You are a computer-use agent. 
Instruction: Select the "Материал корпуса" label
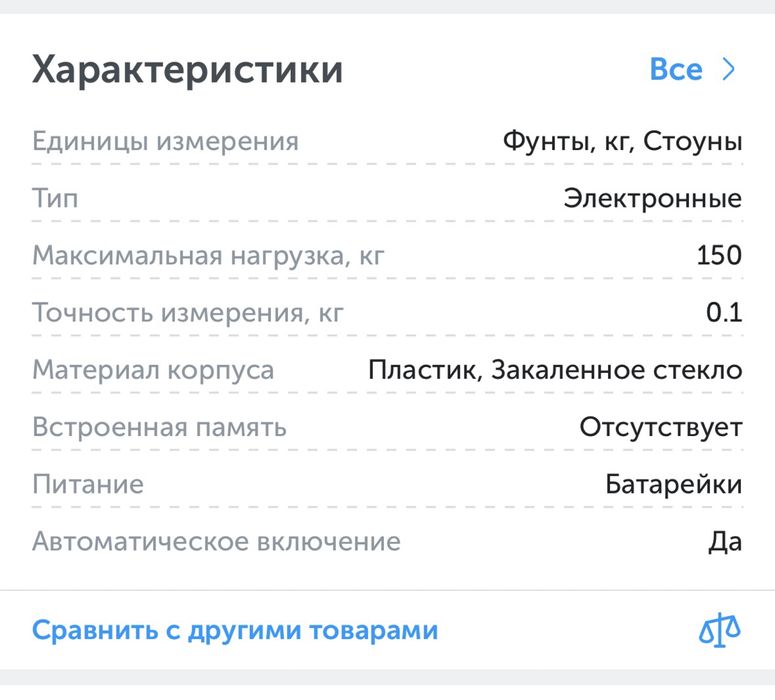tap(153, 370)
